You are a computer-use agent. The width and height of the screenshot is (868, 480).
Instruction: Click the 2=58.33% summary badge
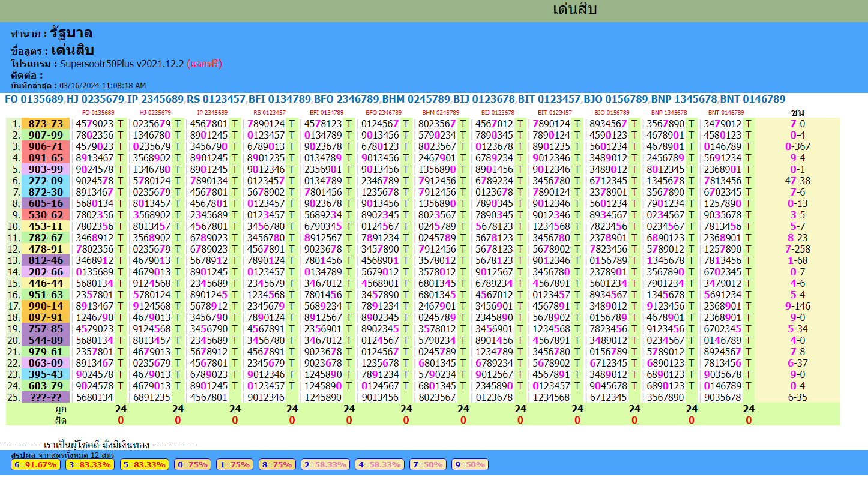[x=326, y=464]
